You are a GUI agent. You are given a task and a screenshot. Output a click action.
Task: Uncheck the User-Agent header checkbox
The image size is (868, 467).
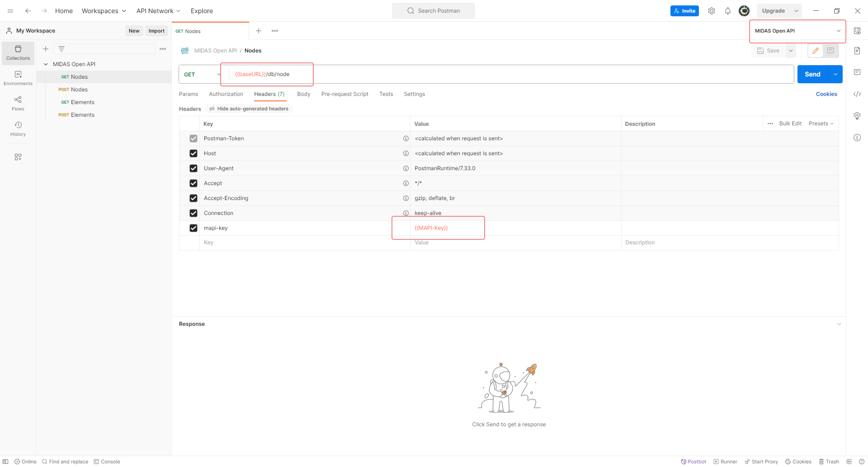(193, 168)
